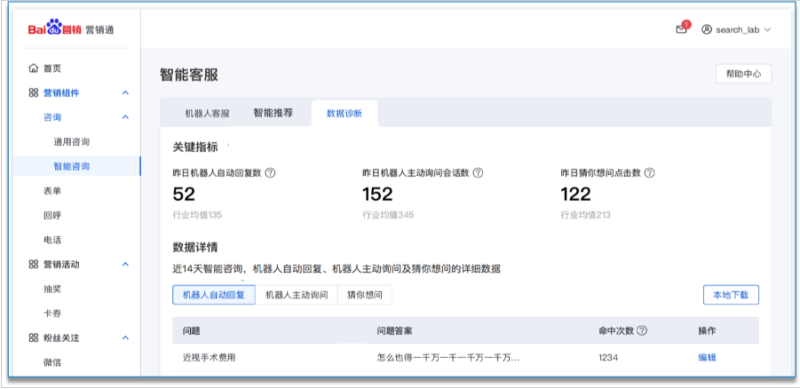This screenshot has height=389, width=800.
Task: Open the search_lab account dropdown arrow
Action: 767,30
